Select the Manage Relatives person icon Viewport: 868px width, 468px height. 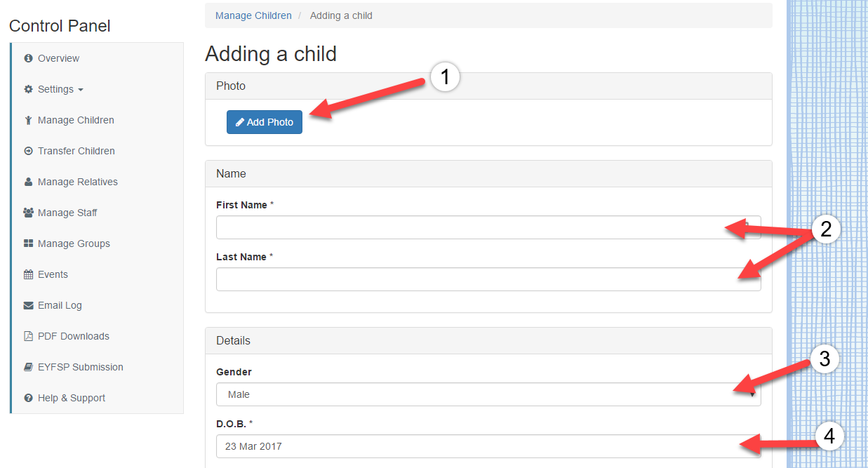pos(29,182)
